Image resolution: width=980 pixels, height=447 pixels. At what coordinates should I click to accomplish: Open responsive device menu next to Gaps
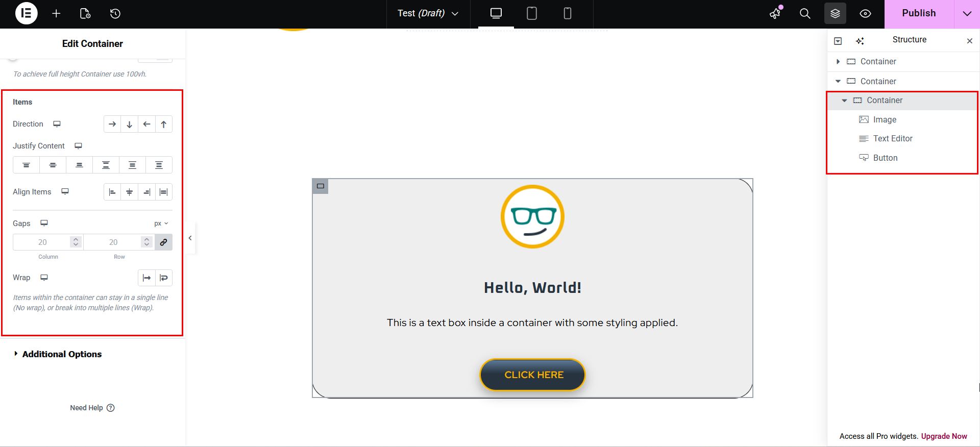coord(44,223)
